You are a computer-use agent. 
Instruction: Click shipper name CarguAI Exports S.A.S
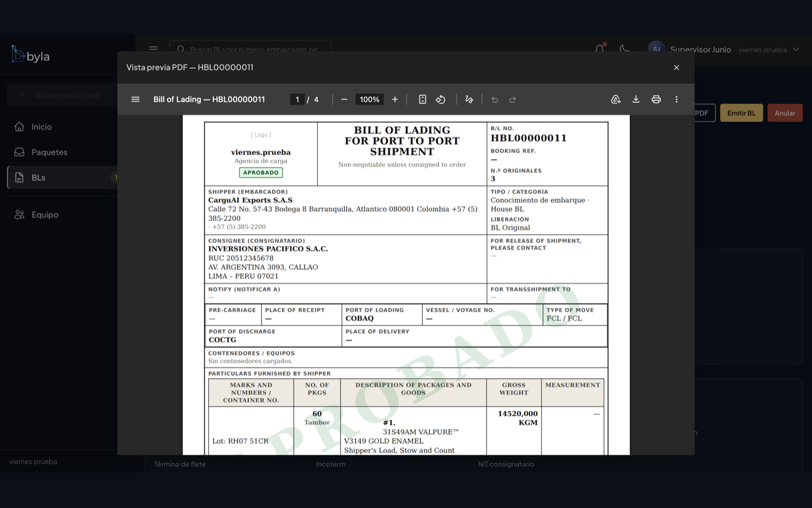point(251,200)
